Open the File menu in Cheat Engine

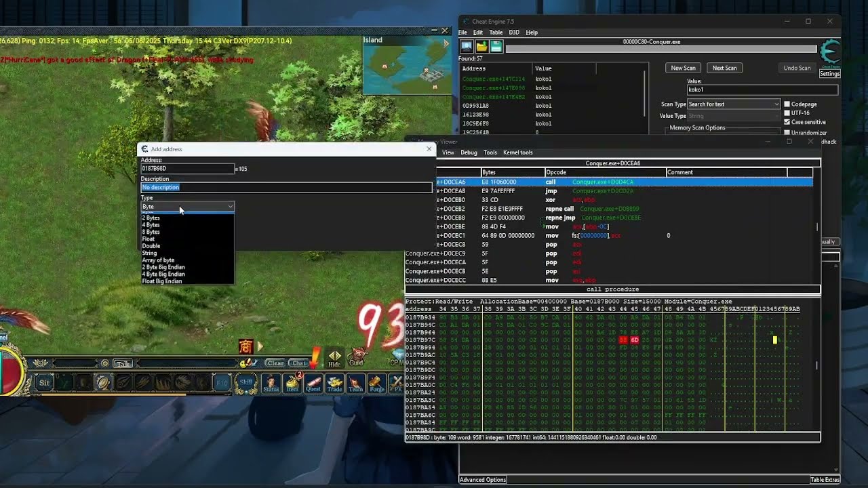pos(462,33)
